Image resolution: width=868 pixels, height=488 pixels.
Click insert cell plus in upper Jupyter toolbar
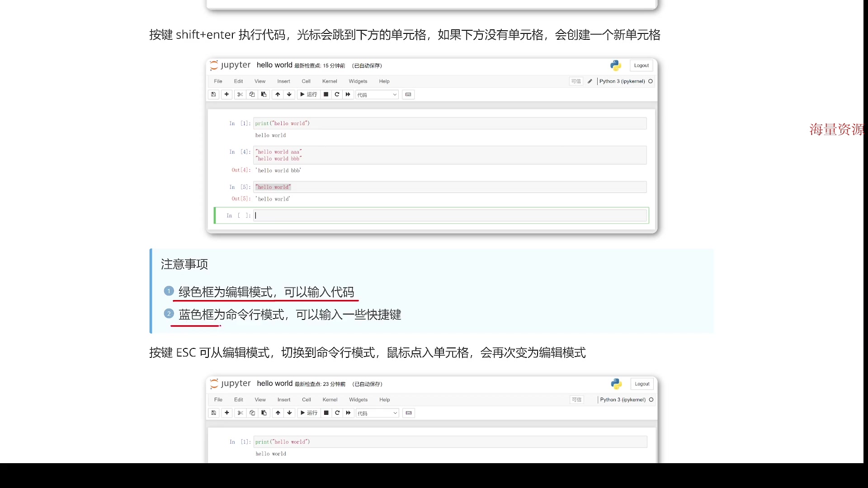point(226,94)
